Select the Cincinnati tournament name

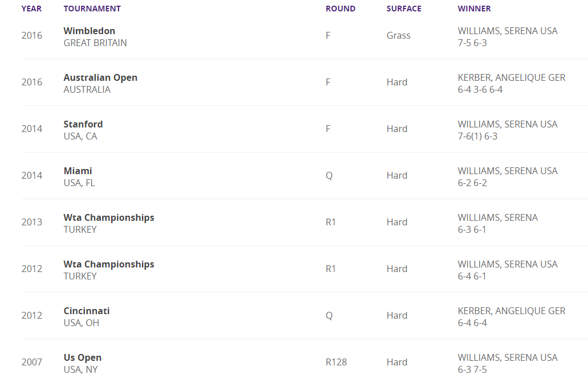(x=87, y=311)
